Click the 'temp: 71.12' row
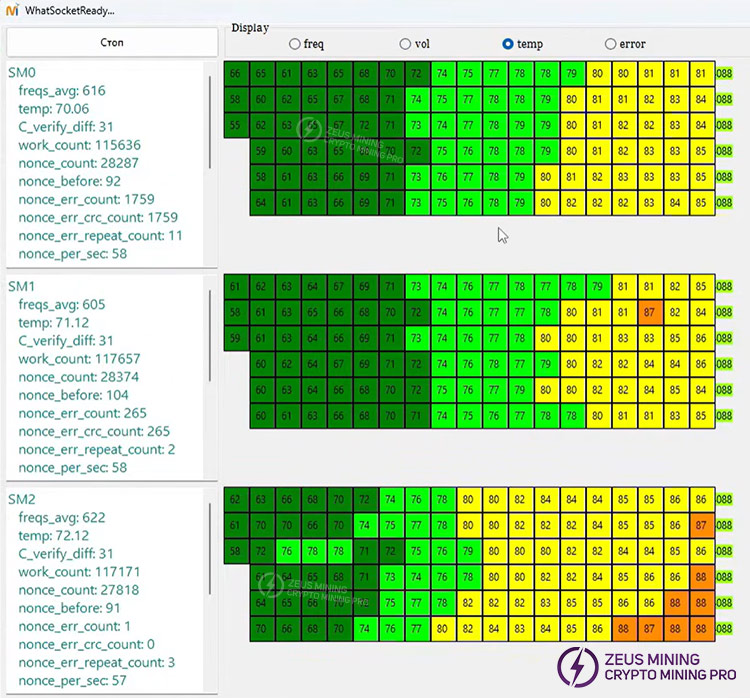The height and width of the screenshot is (698, 750). click(x=54, y=322)
